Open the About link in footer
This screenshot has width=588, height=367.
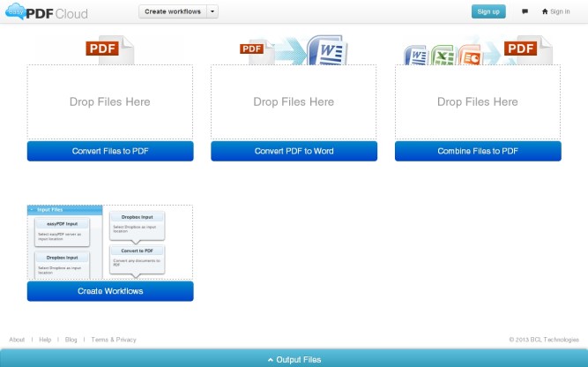(x=17, y=340)
